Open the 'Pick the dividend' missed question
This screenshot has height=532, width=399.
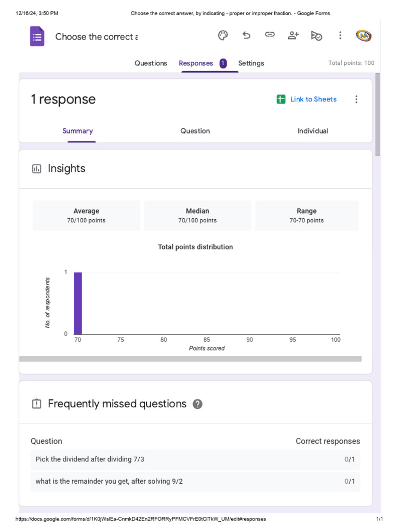90,459
